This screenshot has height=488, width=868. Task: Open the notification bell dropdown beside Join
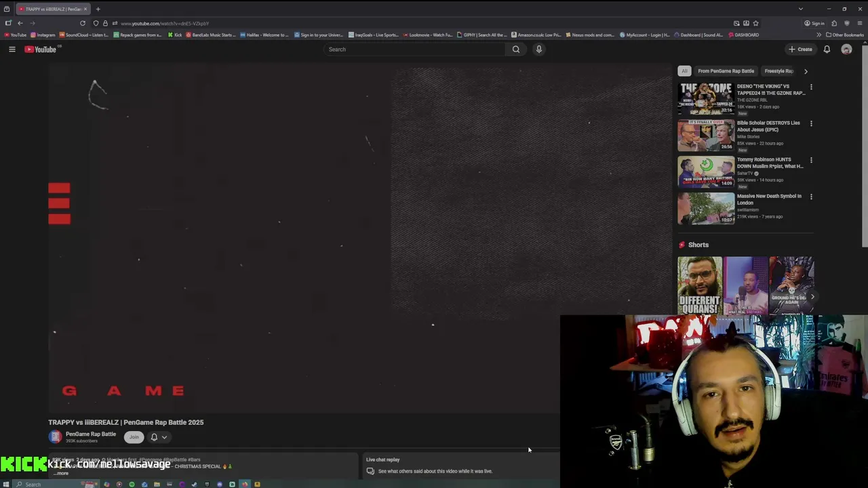click(159, 437)
